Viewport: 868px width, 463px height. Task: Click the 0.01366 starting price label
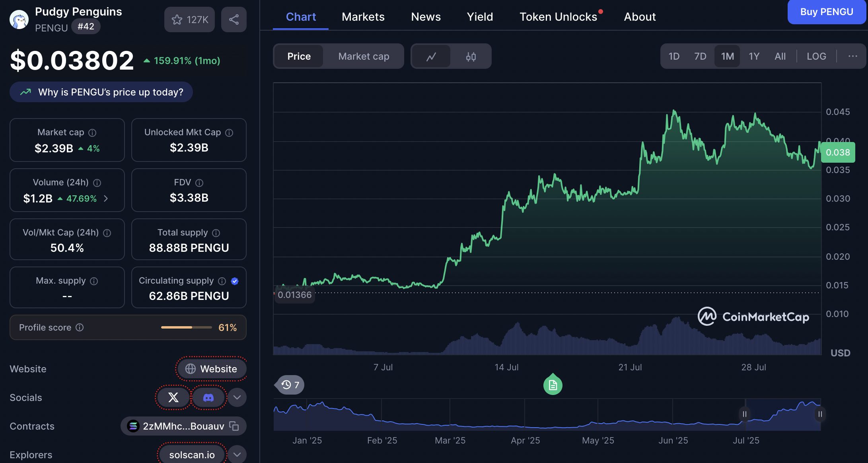tap(294, 295)
